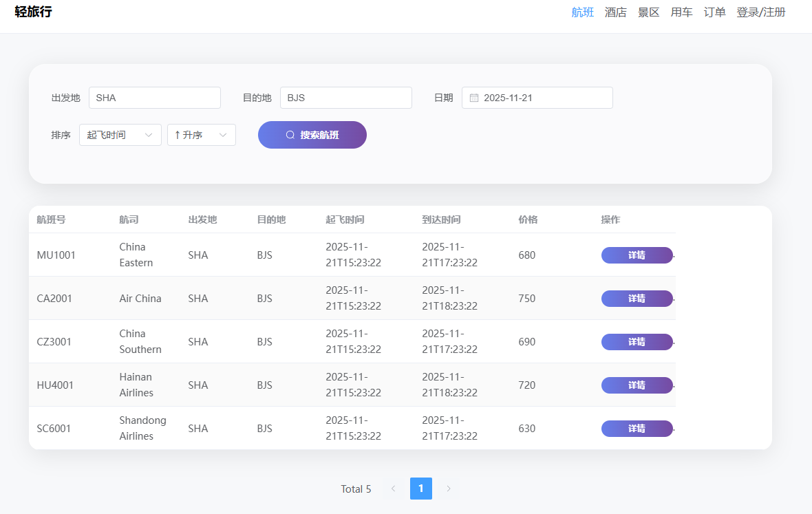View 详情 for flight CA2001

coord(637,299)
